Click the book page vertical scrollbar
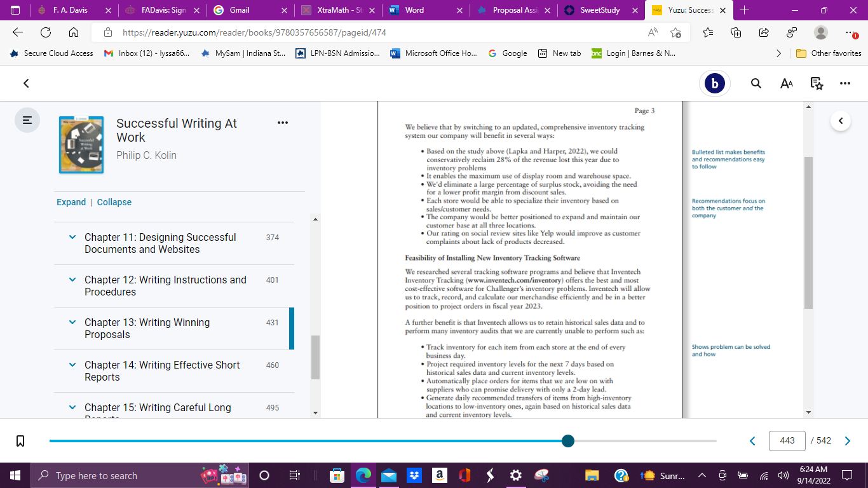The width and height of the screenshot is (868, 488). click(x=808, y=233)
